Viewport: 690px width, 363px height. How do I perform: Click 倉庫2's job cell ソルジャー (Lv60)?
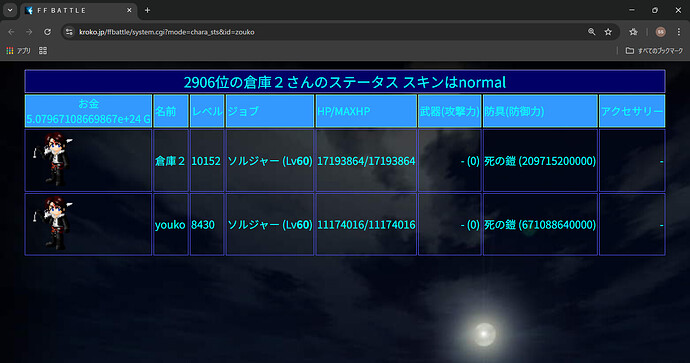coord(270,161)
